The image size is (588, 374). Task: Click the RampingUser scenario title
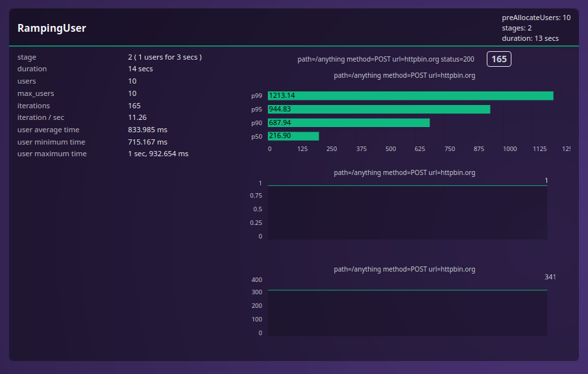[51, 29]
